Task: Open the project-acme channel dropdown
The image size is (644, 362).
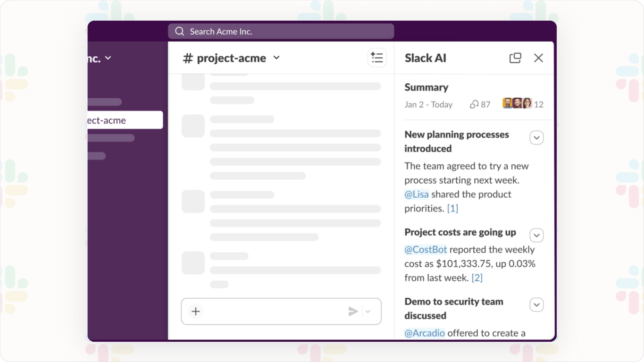Action: (277, 58)
